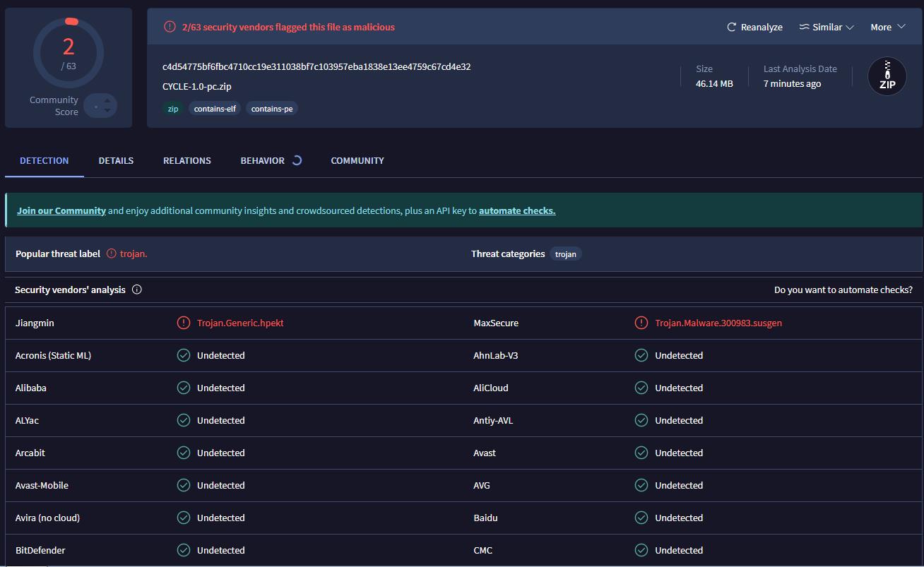Screen dimensions: 924x567
Task: Click the 2/63 detection score ring
Action: tap(69, 52)
